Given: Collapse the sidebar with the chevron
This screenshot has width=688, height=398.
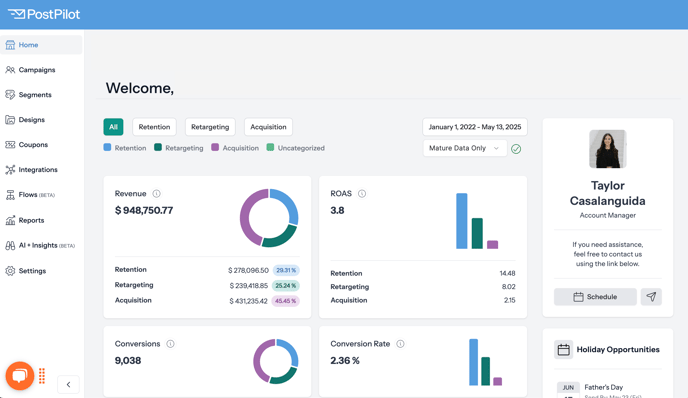Looking at the screenshot, I should tap(68, 384).
